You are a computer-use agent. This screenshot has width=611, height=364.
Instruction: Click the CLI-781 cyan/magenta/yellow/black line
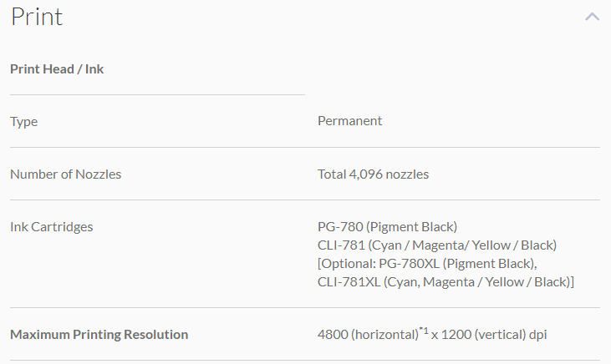[x=436, y=245]
